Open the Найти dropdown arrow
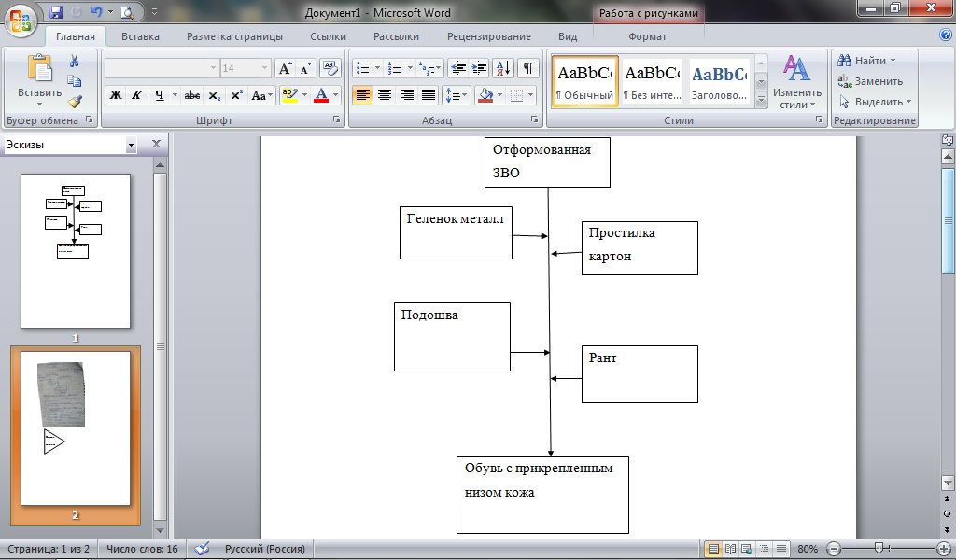Screen dimensions: 956x560 coord(893,61)
